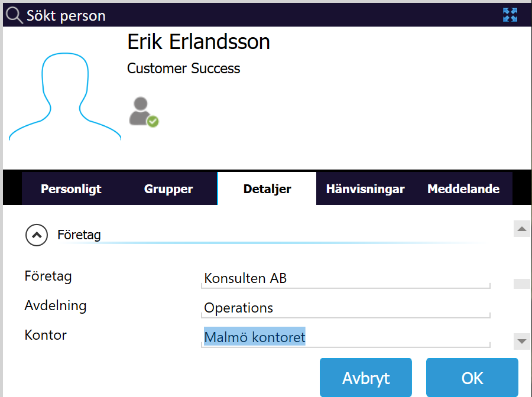The height and width of the screenshot is (397, 532).
Task: Click the scrollbar up arrow
Action: pos(522,229)
